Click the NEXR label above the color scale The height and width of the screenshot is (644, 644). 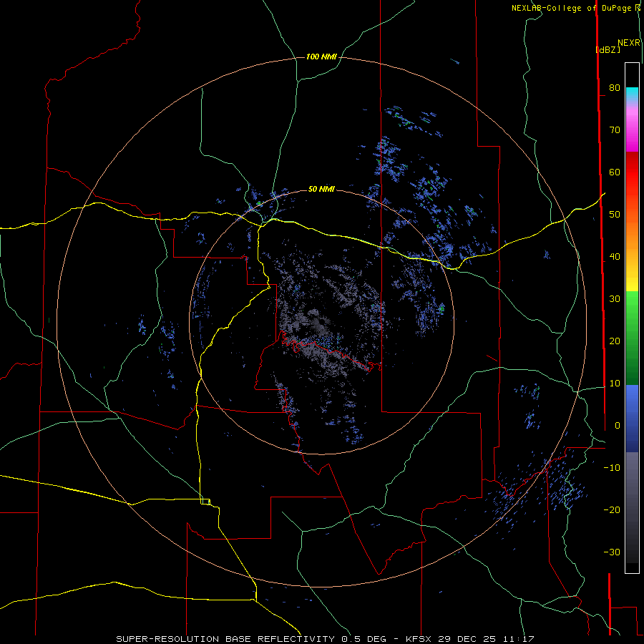(x=629, y=43)
